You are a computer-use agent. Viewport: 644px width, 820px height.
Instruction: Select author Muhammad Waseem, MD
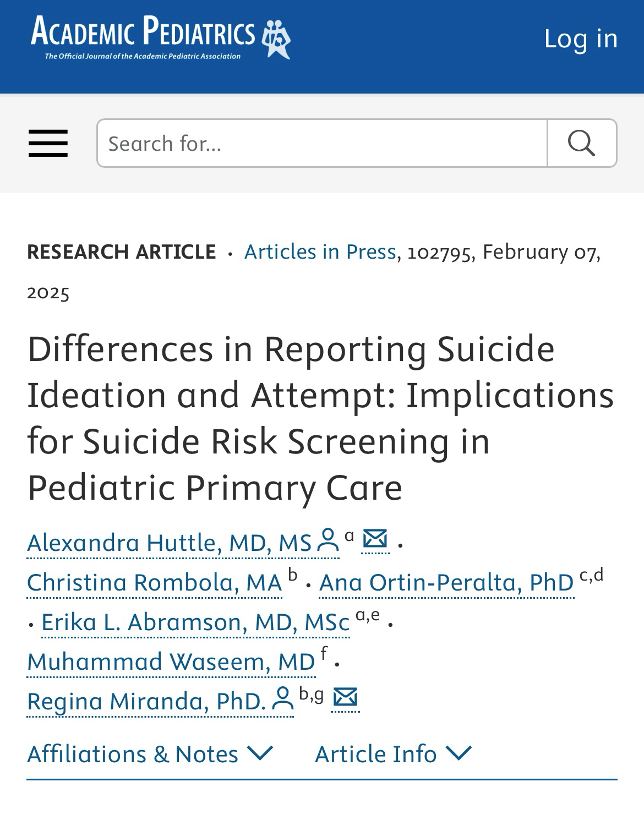click(171, 662)
